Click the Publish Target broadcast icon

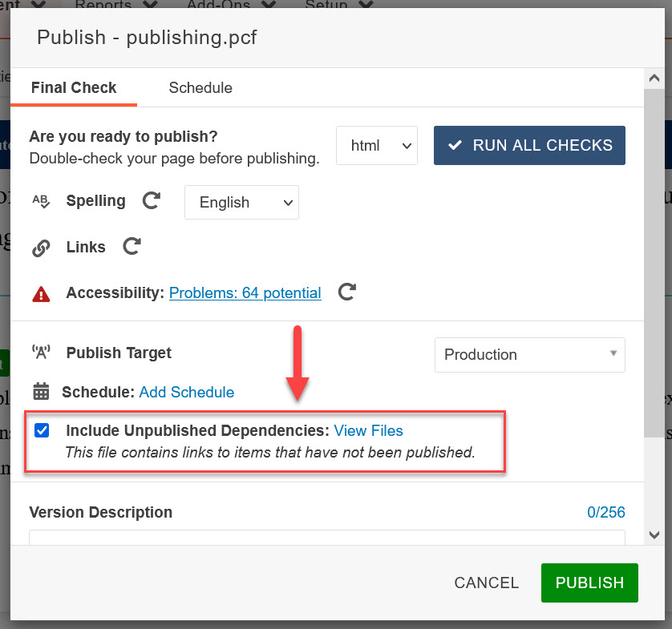click(41, 353)
